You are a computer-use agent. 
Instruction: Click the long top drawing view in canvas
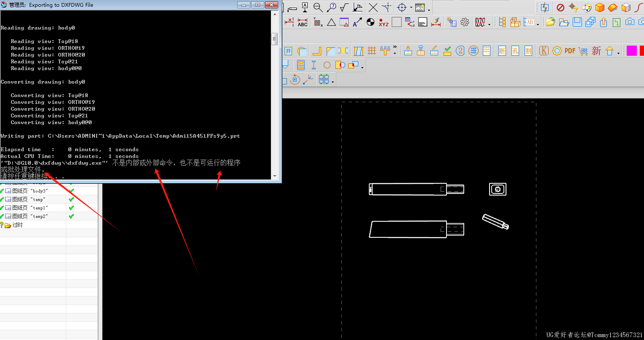tap(417, 189)
